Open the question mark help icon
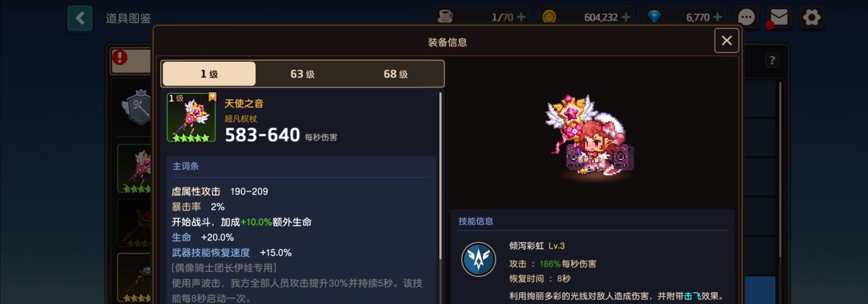Image resolution: width=868 pixels, height=304 pixels. (x=772, y=60)
